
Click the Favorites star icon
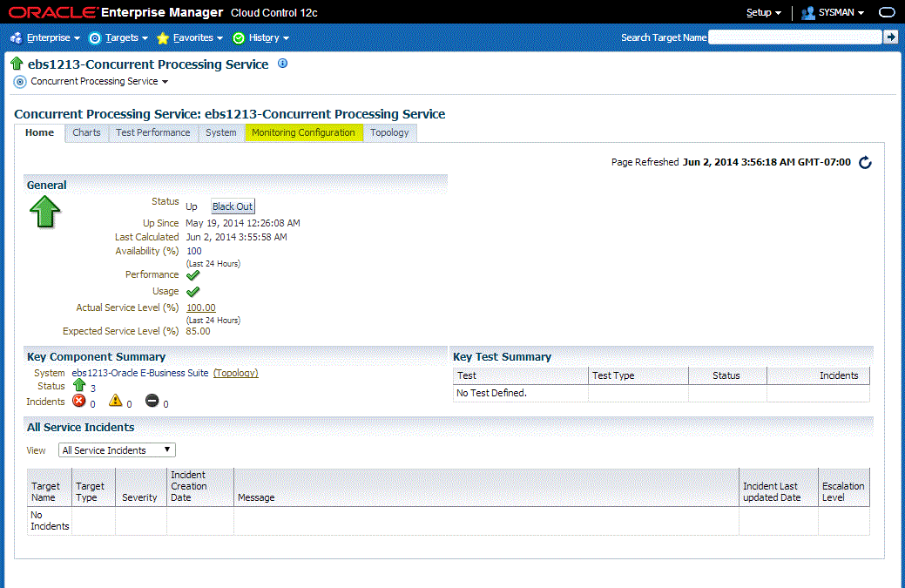click(163, 38)
